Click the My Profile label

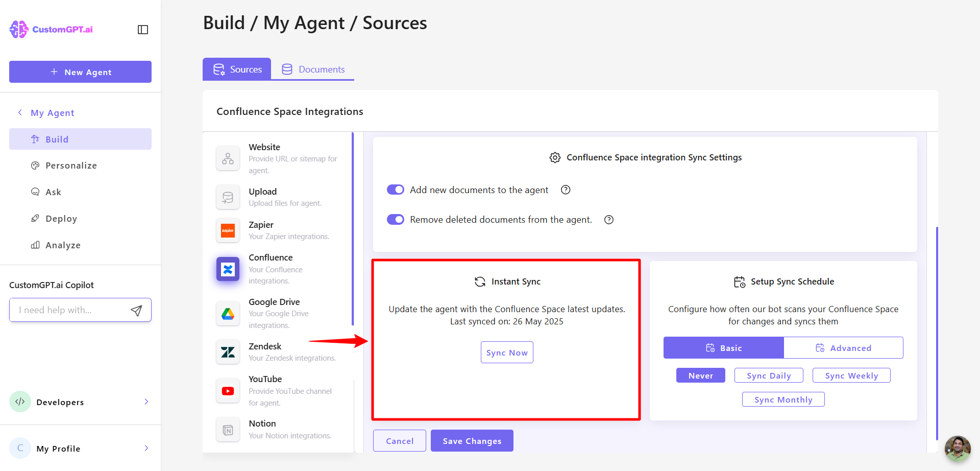(x=58, y=449)
